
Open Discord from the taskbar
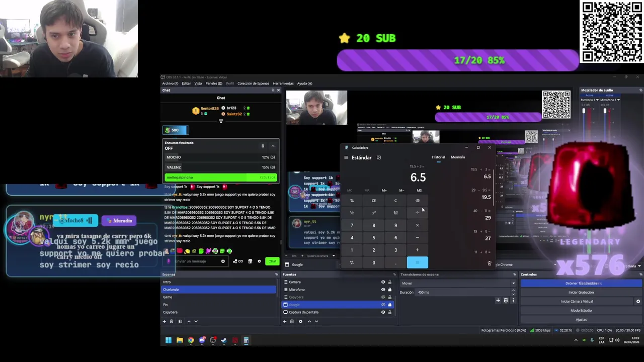click(202, 340)
